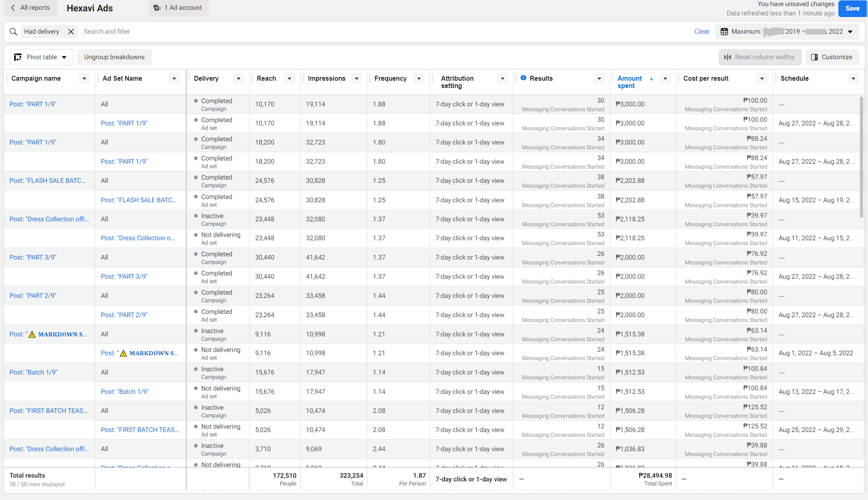Click the search magnifier icon
Image resolution: width=868 pixels, height=500 pixels.
point(13,32)
